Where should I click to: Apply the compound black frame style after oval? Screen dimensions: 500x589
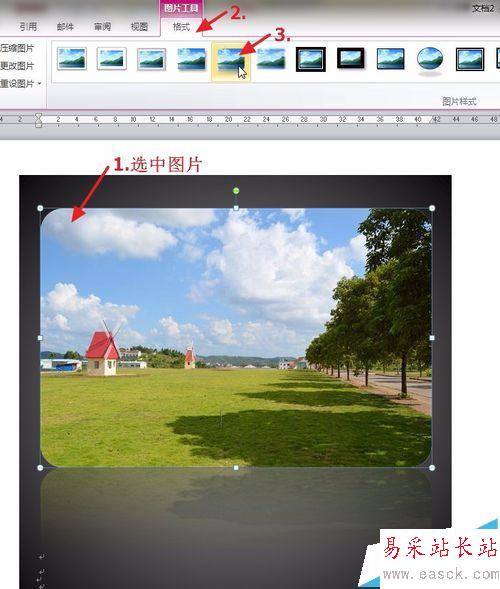tap(470, 59)
